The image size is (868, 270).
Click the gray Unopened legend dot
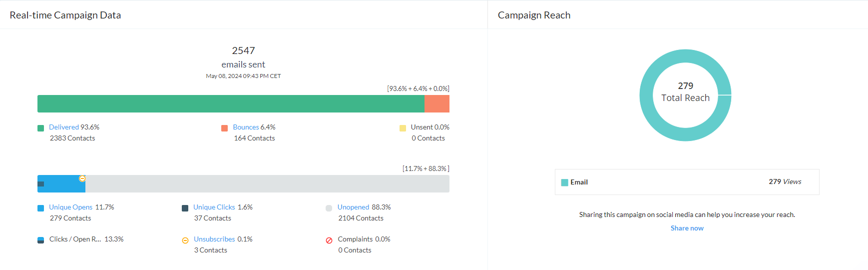pos(329,208)
